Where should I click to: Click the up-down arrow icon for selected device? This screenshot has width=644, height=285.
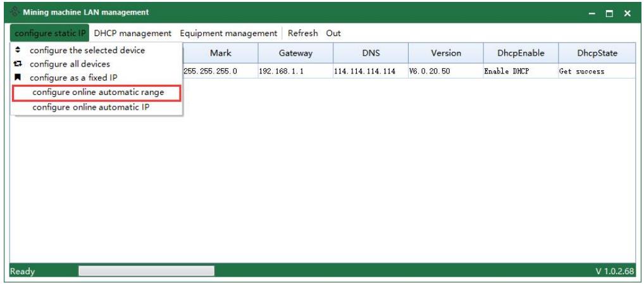coord(18,51)
